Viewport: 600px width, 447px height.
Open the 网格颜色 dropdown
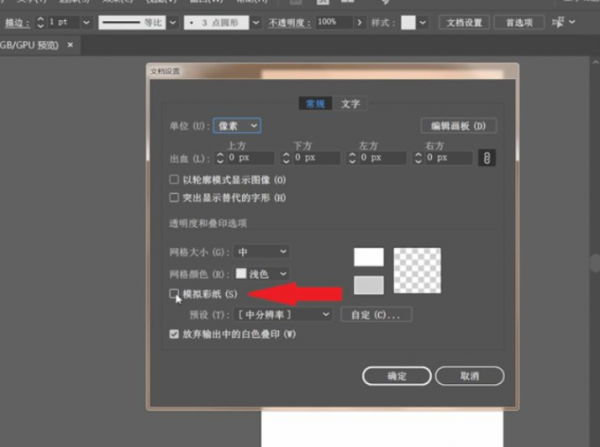[262, 274]
